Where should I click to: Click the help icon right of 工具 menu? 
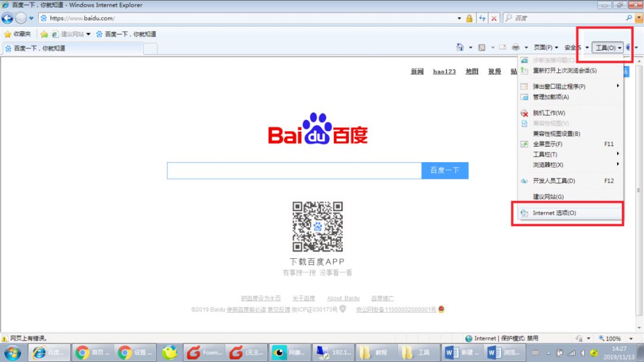click(628, 48)
